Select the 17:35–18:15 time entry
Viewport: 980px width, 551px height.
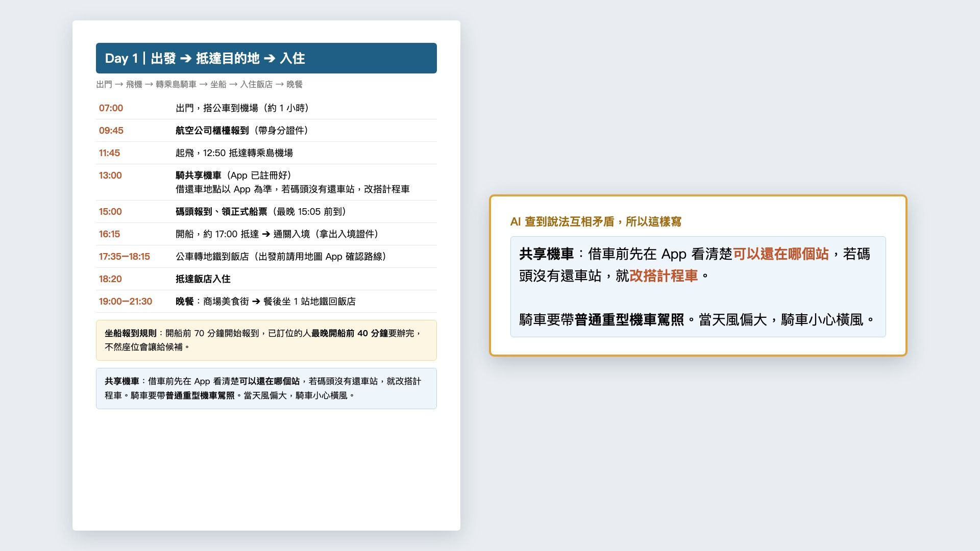click(124, 257)
